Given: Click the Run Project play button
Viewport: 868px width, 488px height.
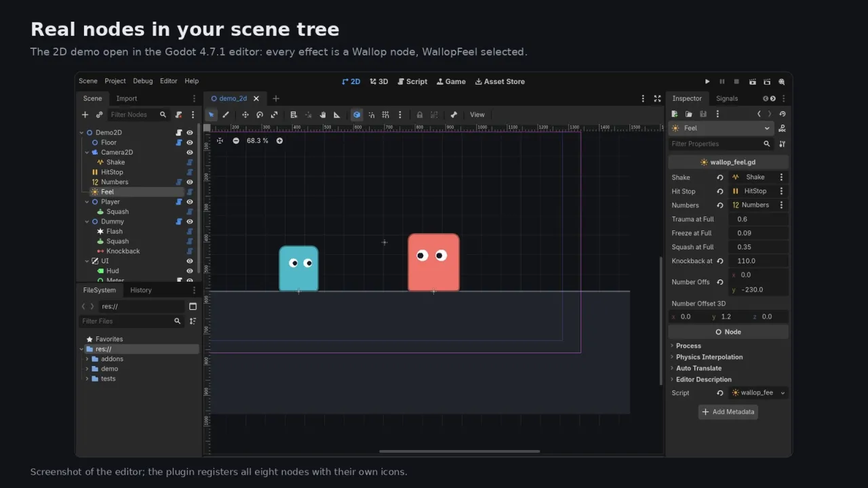Looking at the screenshot, I should [x=707, y=81].
